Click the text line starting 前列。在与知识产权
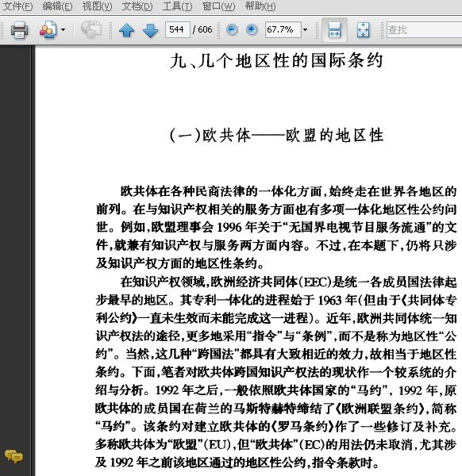 tap(276, 209)
